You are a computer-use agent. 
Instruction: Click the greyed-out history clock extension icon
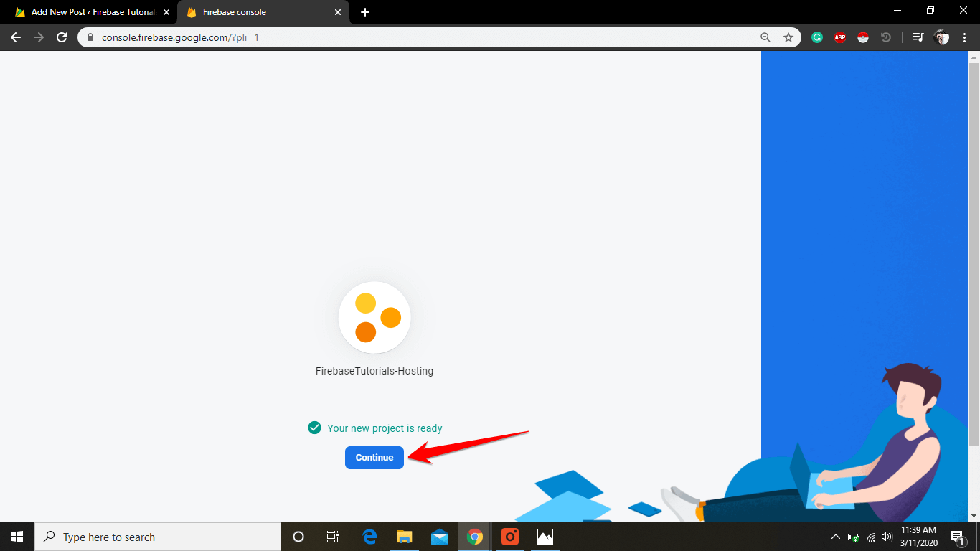pos(886,37)
